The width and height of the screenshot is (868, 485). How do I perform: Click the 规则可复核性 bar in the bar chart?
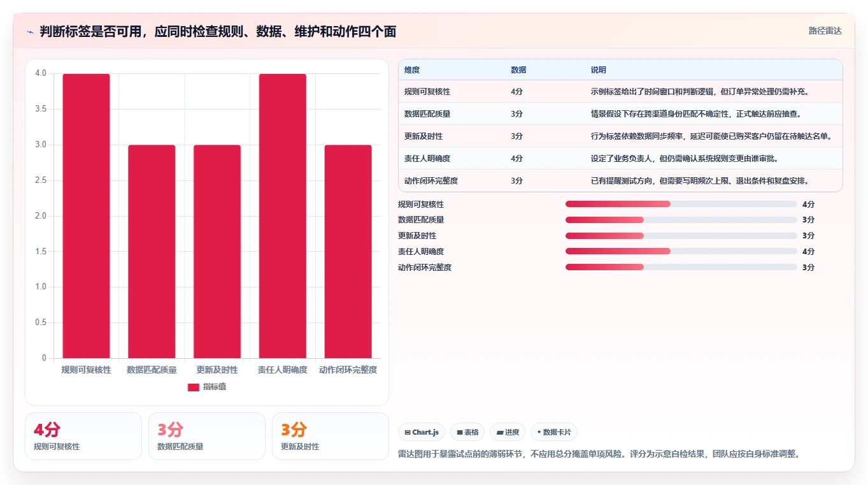coord(86,216)
